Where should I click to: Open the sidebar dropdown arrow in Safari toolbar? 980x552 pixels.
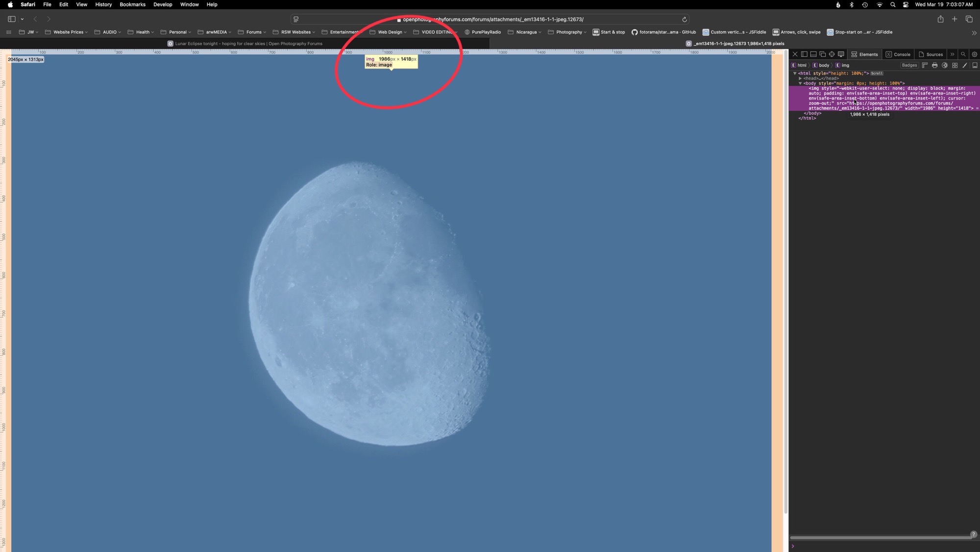point(22,19)
